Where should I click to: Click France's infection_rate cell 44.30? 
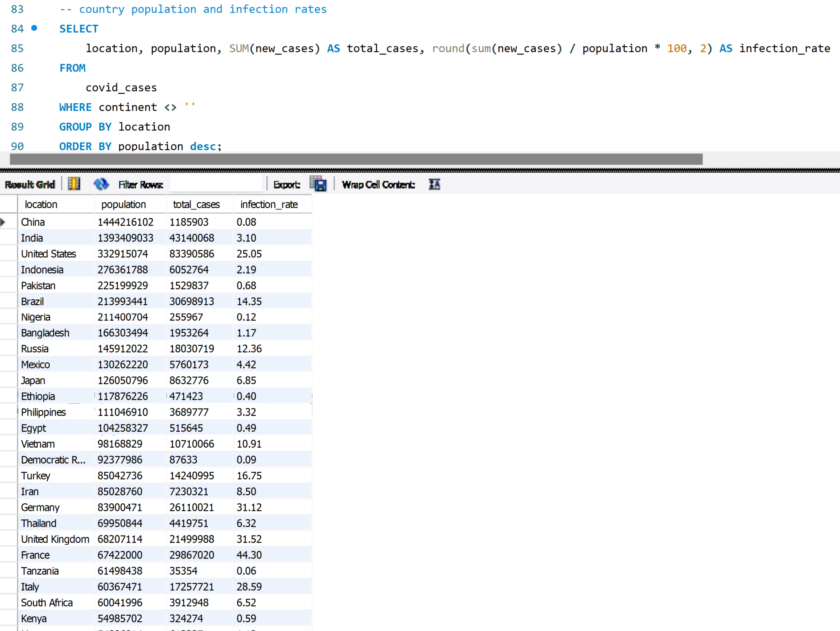pyautogui.click(x=249, y=555)
